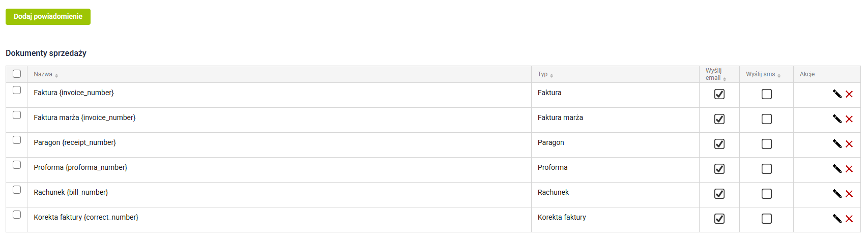Edit the Faktura marża notification
Viewport: 868px width, 239px height.
pos(837,119)
